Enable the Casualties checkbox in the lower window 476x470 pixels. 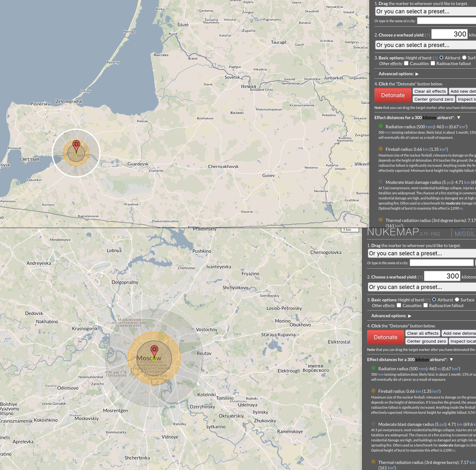pos(399,305)
